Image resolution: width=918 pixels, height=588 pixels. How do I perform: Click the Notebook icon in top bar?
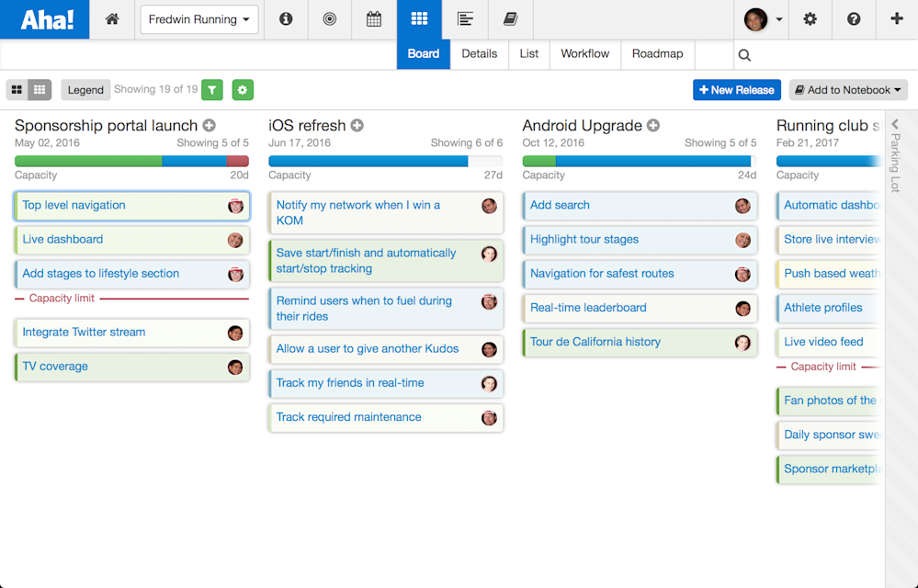(509, 19)
